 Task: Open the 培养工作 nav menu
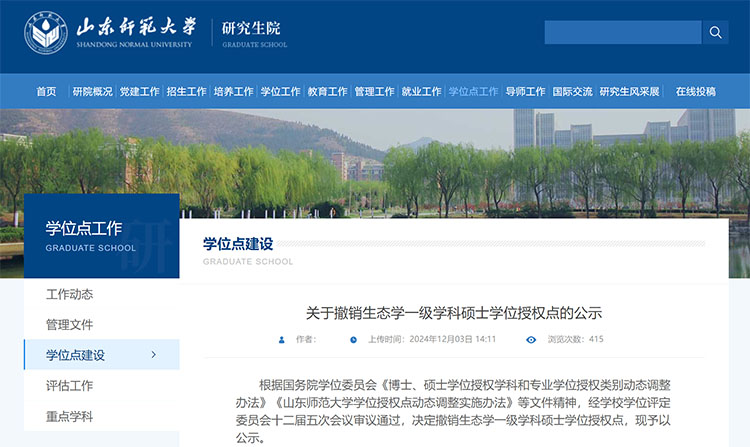coord(233,92)
